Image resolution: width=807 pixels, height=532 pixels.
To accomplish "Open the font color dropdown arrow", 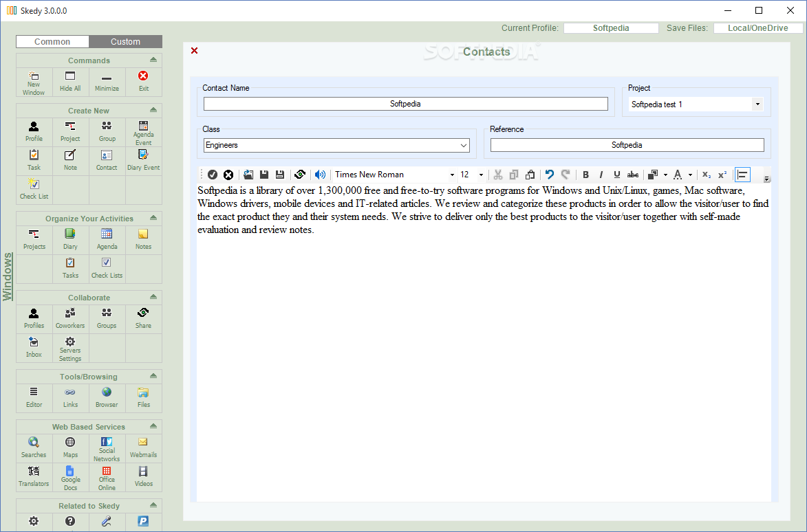I will 690,175.
